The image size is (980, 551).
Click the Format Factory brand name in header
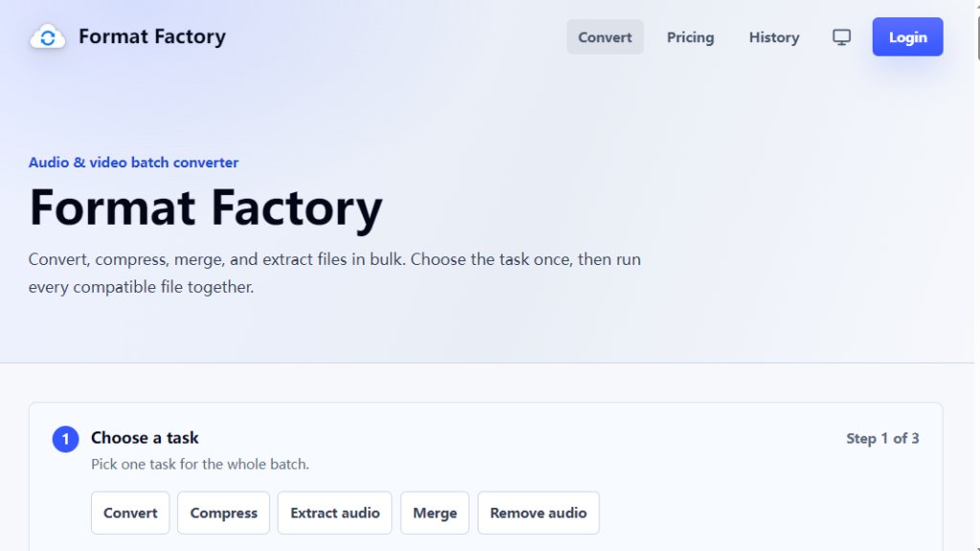pos(152,36)
